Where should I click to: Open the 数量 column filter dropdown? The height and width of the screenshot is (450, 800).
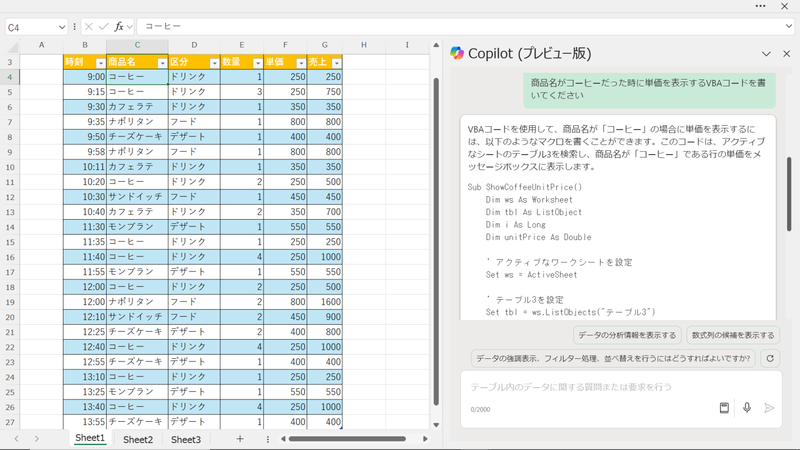(258, 63)
